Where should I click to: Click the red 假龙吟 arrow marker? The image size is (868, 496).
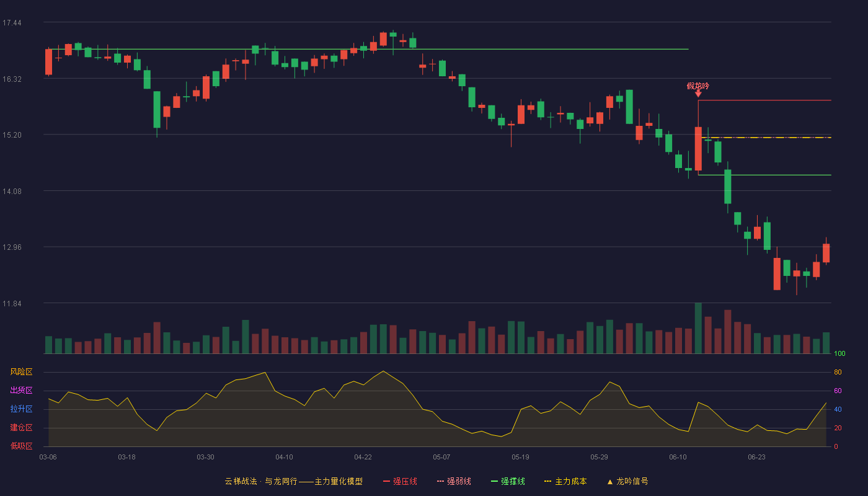[x=698, y=94]
